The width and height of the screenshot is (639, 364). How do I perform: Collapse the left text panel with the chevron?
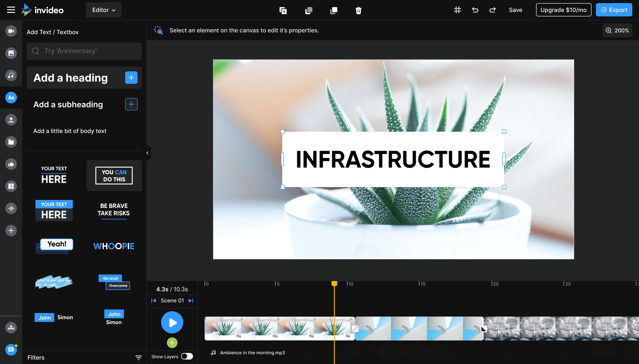tap(147, 153)
